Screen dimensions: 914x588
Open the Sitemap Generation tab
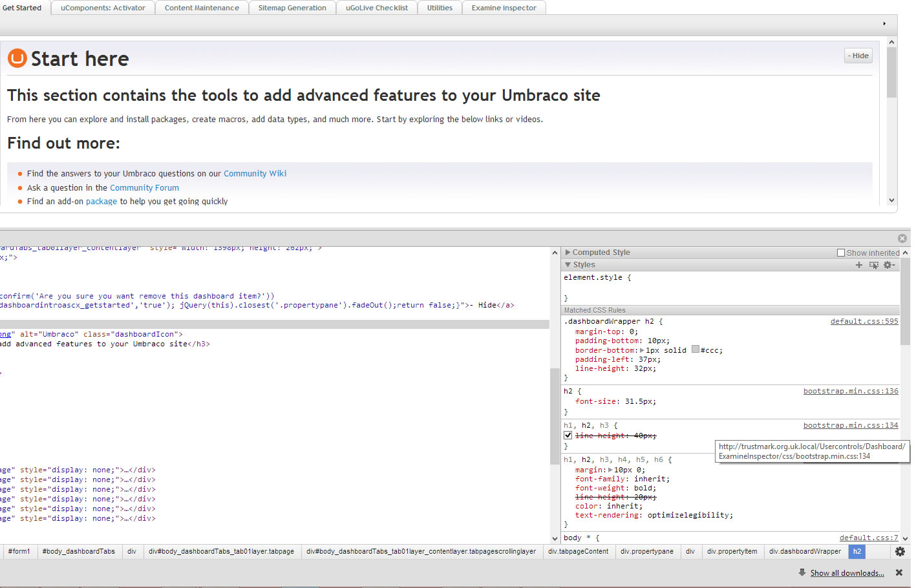point(292,8)
